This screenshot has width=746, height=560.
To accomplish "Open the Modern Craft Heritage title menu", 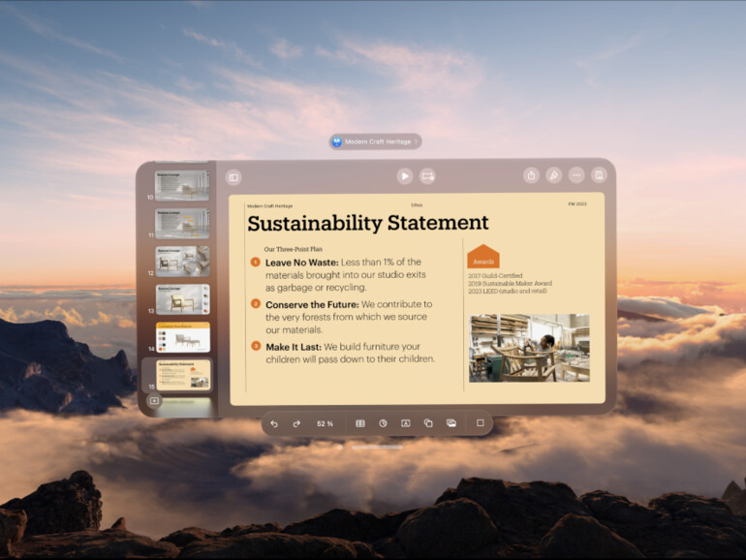I will point(375,141).
